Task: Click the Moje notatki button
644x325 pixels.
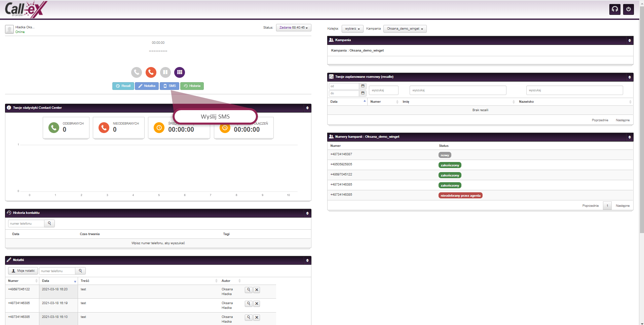Action: pyautogui.click(x=23, y=271)
